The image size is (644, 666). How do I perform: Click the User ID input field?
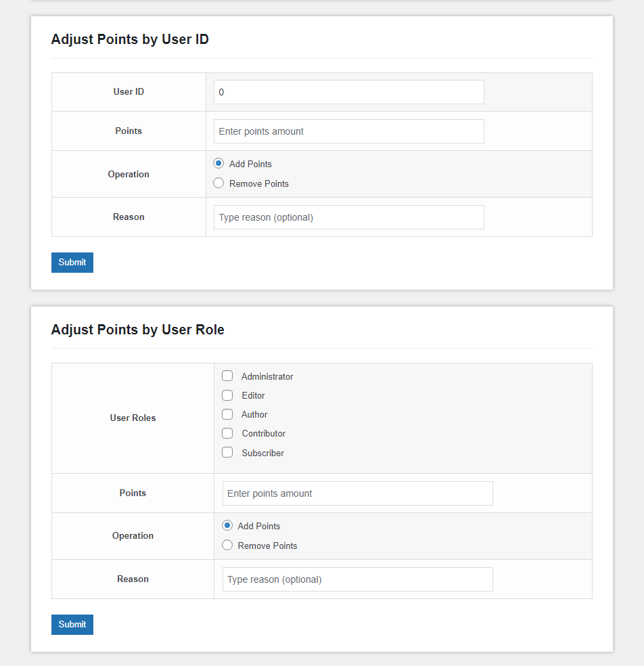coord(348,92)
